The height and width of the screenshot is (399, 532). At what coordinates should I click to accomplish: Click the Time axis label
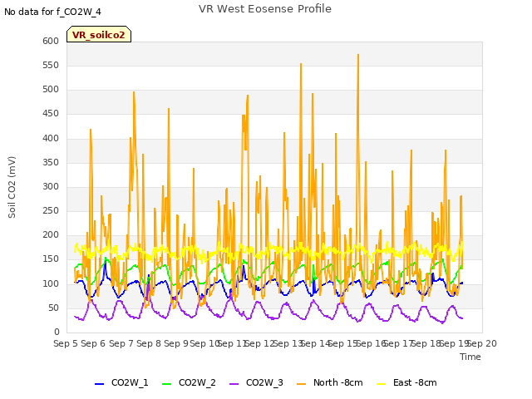tap(470, 357)
